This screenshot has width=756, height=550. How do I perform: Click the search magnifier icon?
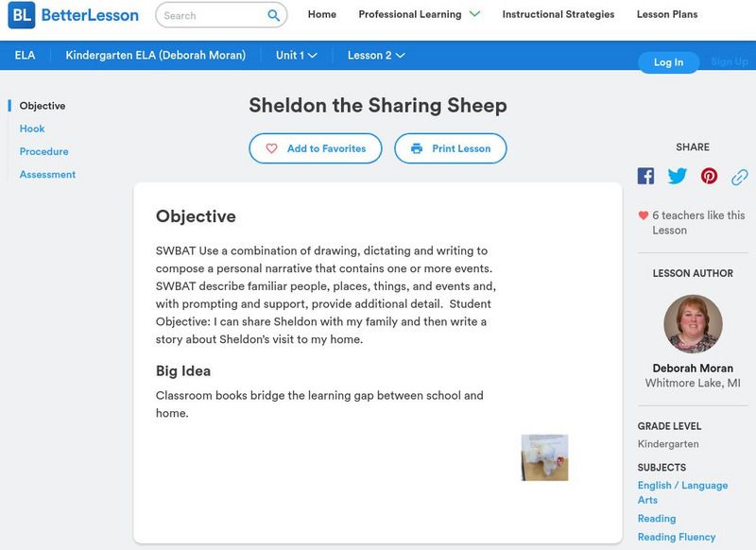[274, 15]
